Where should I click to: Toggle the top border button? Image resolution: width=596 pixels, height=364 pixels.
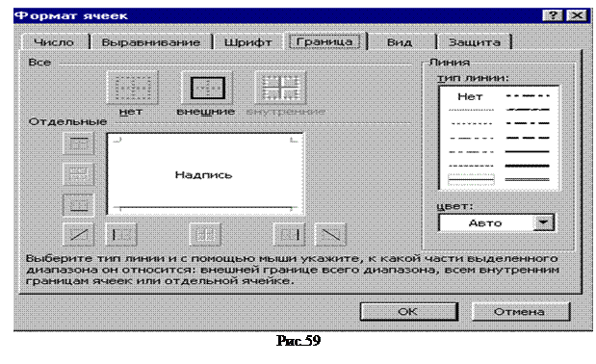pos(79,143)
